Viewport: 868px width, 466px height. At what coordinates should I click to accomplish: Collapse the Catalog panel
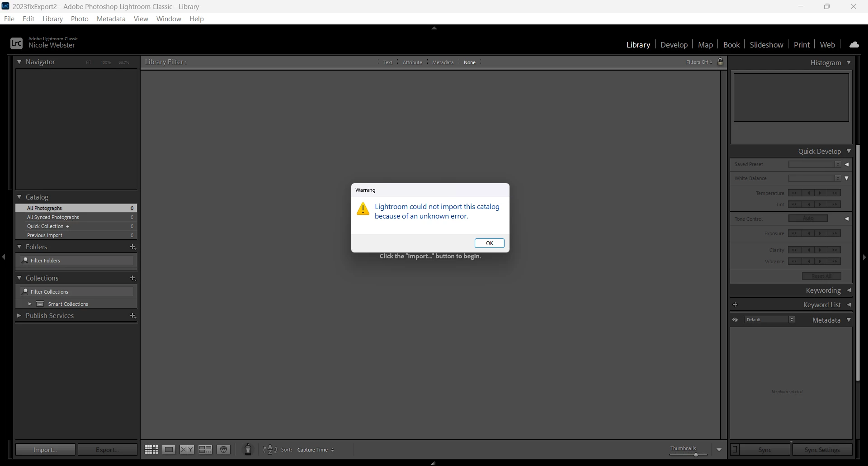19,197
